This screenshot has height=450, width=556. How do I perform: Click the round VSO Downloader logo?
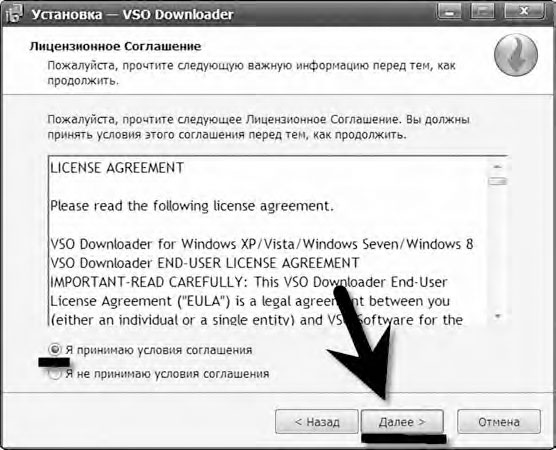pyautogui.click(x=516, y=55)
